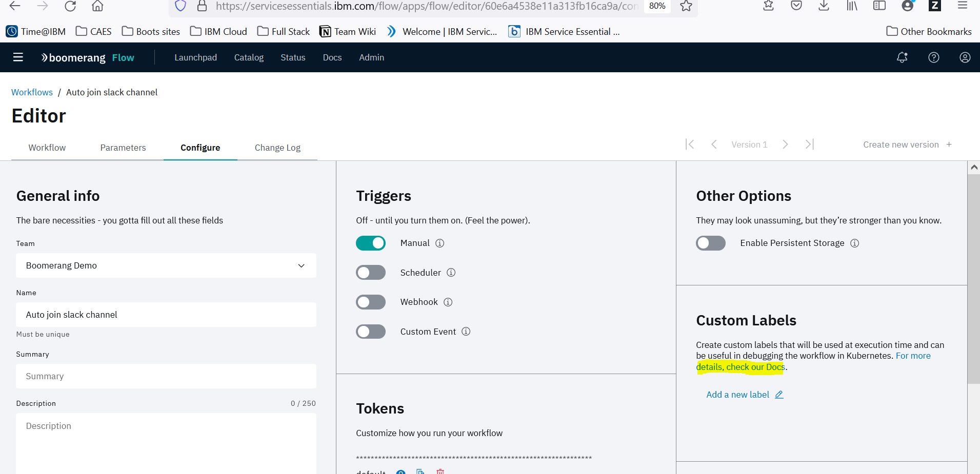Screen dimensions: 980x474
Task: Turn off the Manual trigger toggle
Action: coord(371,243)
